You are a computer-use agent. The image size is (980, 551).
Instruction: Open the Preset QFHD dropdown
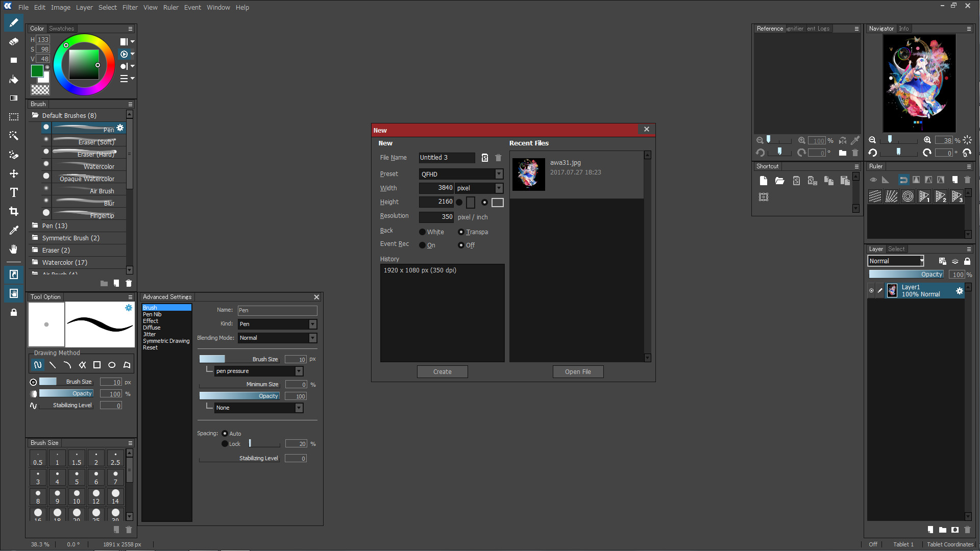pyautogui.click(x=499, y=174)
